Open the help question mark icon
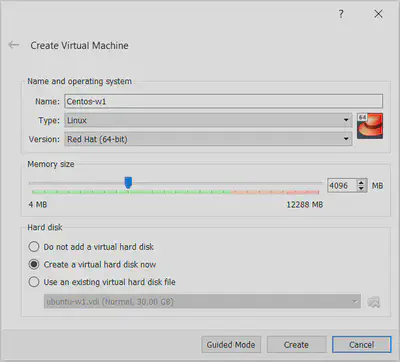This screenshot has height=362, width=400. 341,14
